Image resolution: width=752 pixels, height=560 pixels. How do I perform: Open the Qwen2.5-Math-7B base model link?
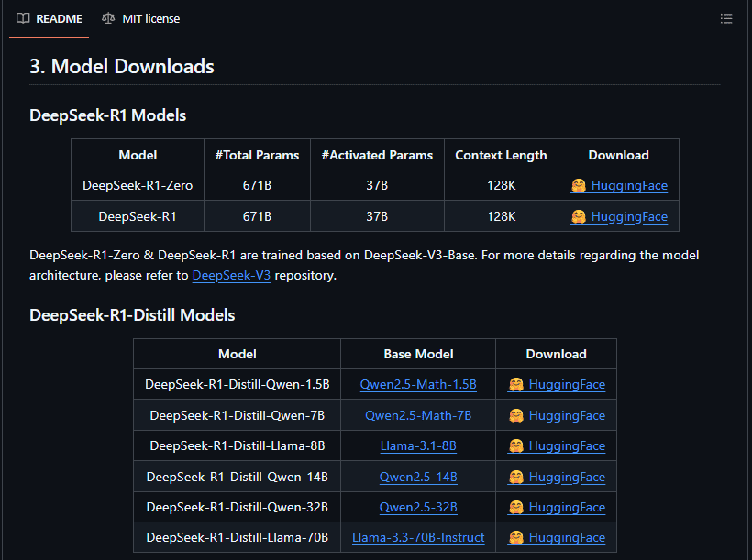coord(418,415)
